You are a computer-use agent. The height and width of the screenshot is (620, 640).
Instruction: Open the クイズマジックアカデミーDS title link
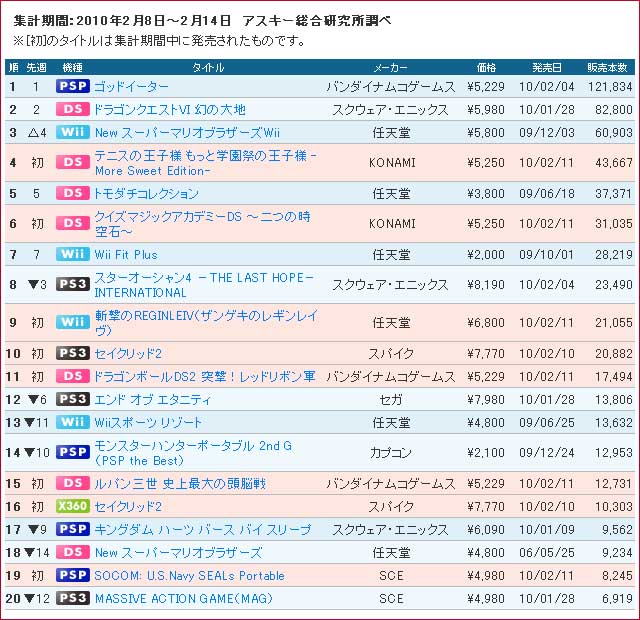click(x=202, y=224)
